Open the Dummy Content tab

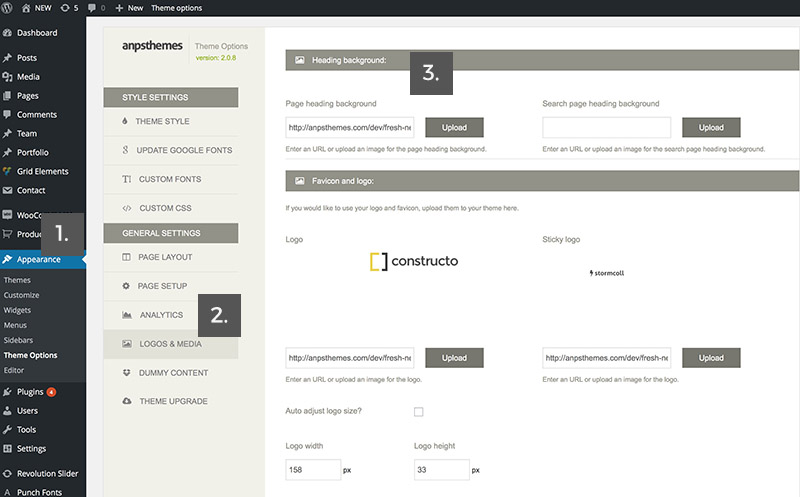(171, 372)
